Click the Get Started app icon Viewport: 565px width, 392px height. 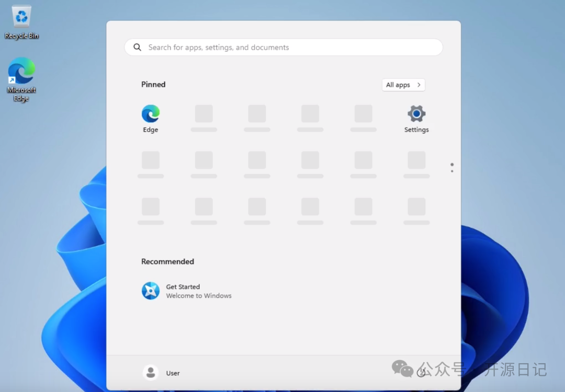[x=150, y=291]
